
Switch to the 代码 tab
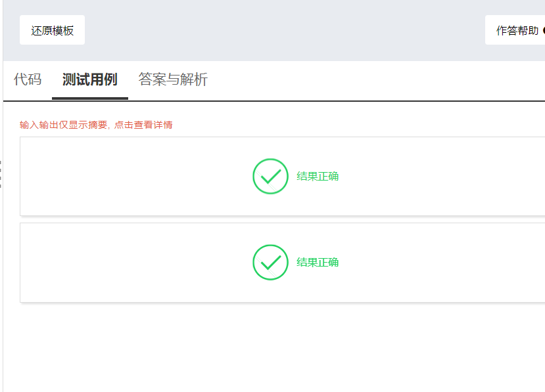pos(28,79)
